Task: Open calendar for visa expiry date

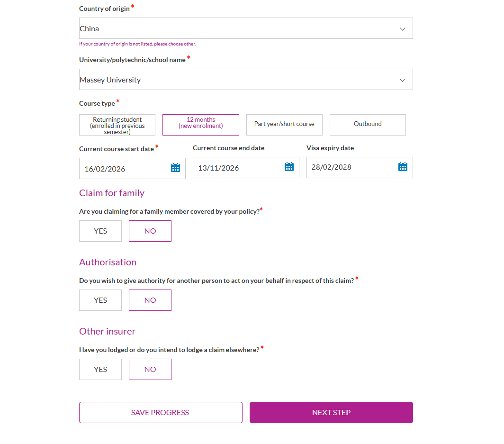Action: 403,166
